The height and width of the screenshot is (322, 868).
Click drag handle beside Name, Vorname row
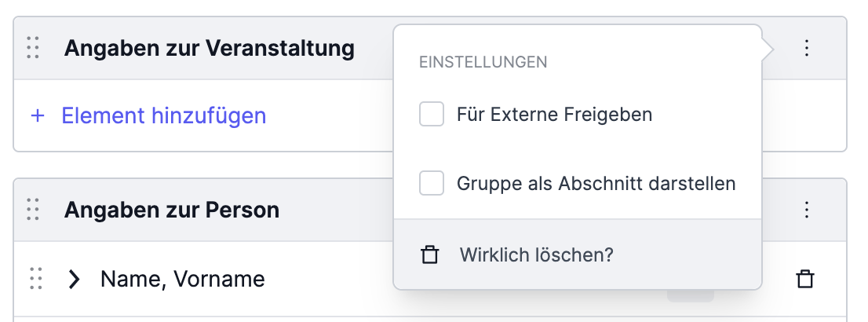pos(36,278)
